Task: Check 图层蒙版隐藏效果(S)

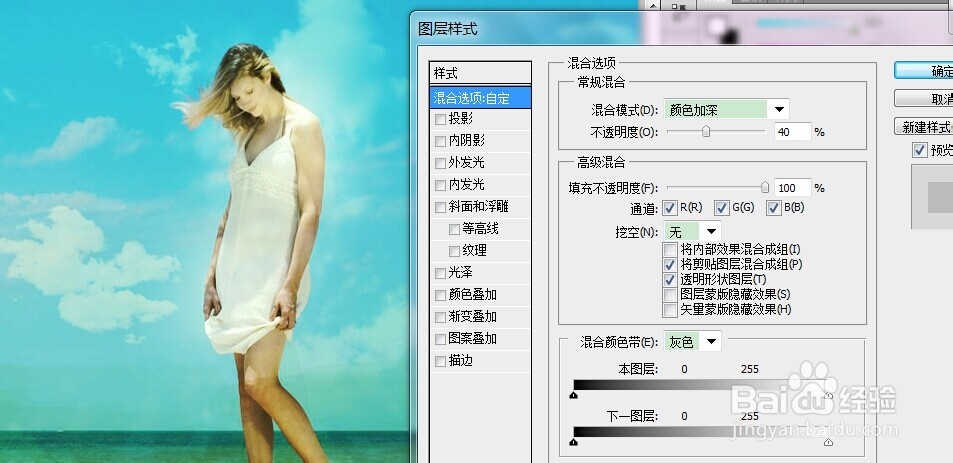Action: [x=670, y=295]
